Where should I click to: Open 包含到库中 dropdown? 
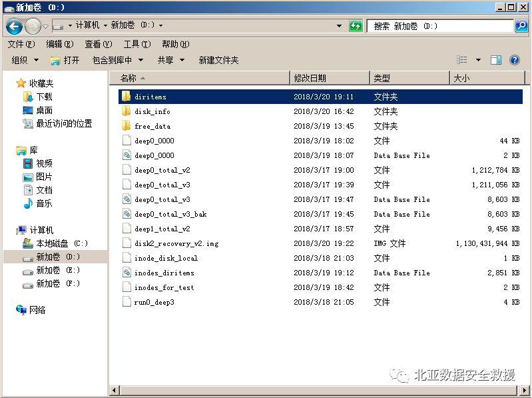pyautogui.click(x=118, y=60)
